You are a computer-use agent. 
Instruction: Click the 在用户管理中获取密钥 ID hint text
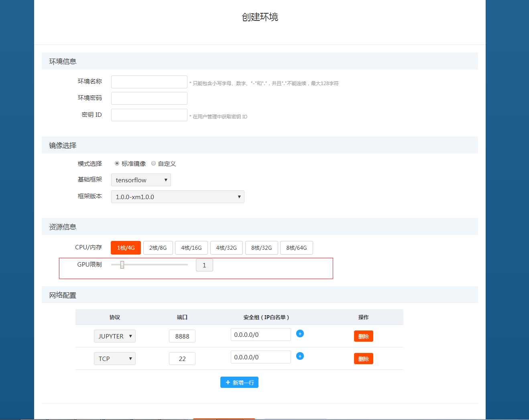(x=218, y=117)
